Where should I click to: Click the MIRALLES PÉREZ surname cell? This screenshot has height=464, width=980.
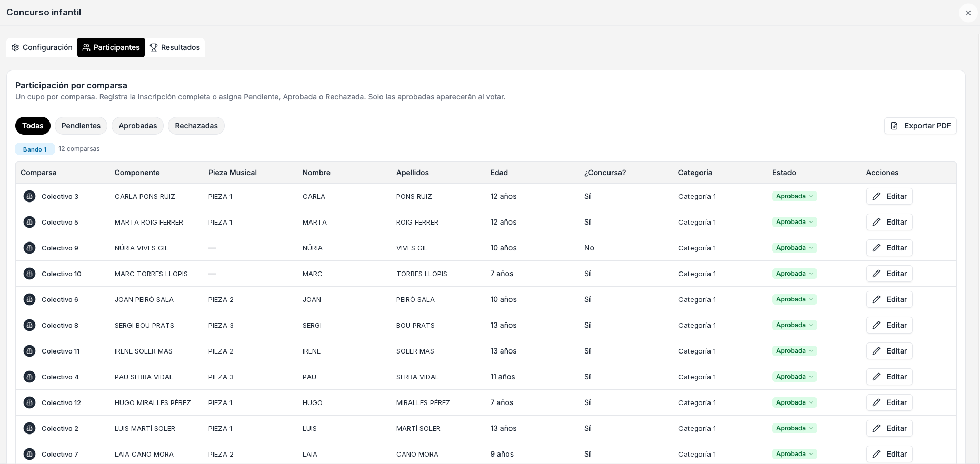pos(423,402)
